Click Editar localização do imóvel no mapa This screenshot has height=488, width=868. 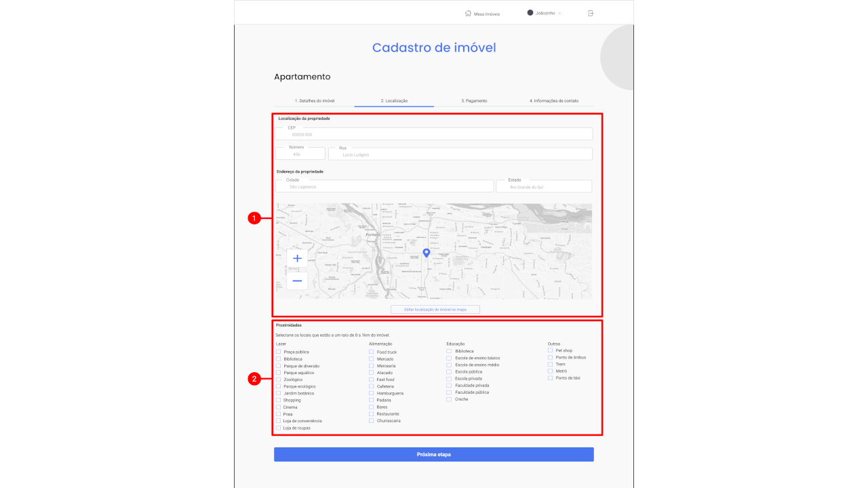pos(435,310)
